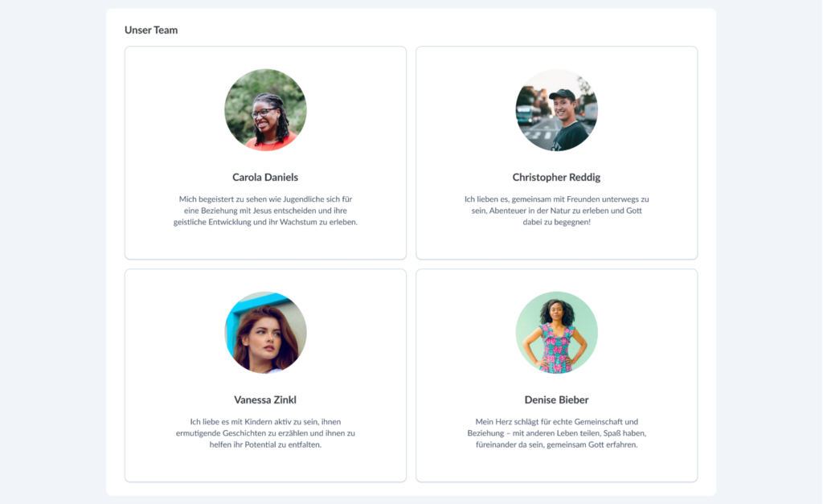Click Carola Daniels' round profile photo
The height and width of the screenshot is (504, 823).
(265, 110)
